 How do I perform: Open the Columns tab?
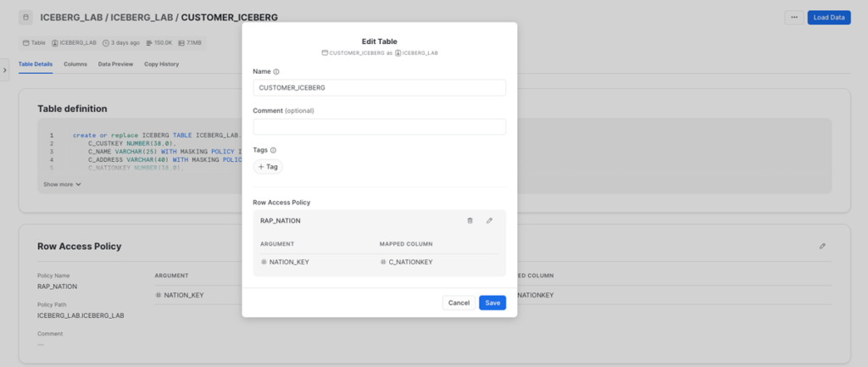(x=75, y=64)
